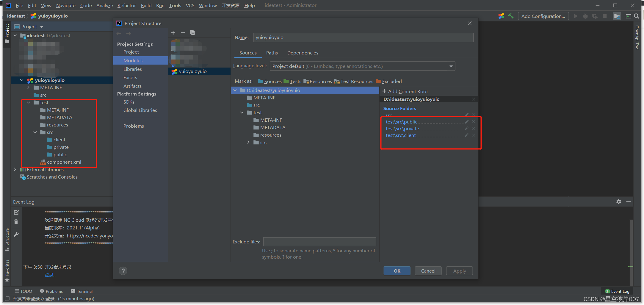Screen dimensions: 644x305
Task: Open the SDKs platform settings
Action: 129,102
